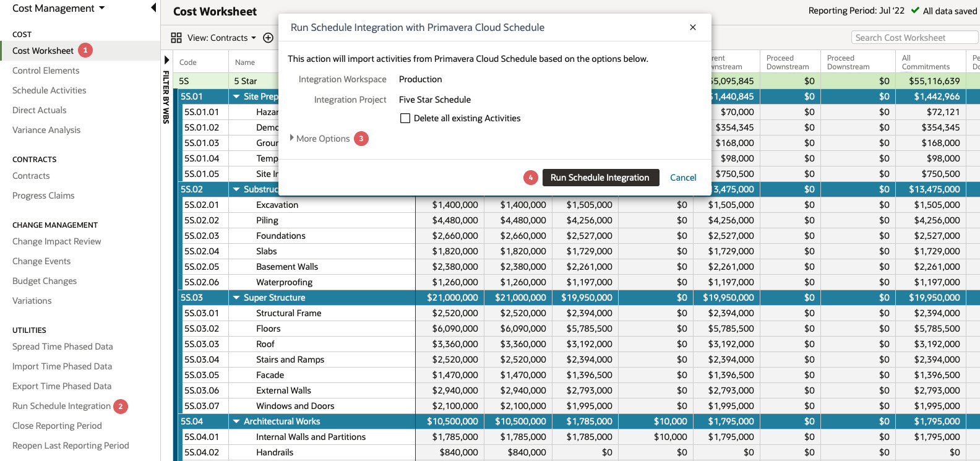Open Variance Analysis page
This screenshot has height=461, width=980.
(46, 130)
